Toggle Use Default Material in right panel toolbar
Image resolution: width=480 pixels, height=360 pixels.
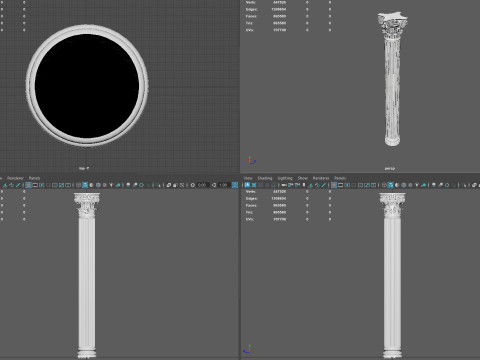[397, 185]
